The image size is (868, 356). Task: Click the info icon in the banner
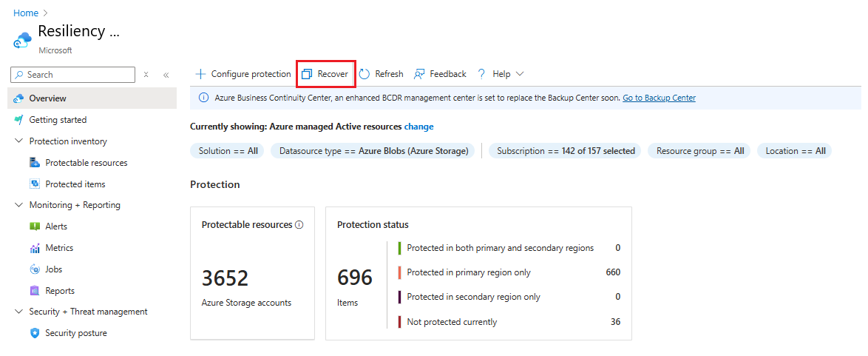click(204, 98)
